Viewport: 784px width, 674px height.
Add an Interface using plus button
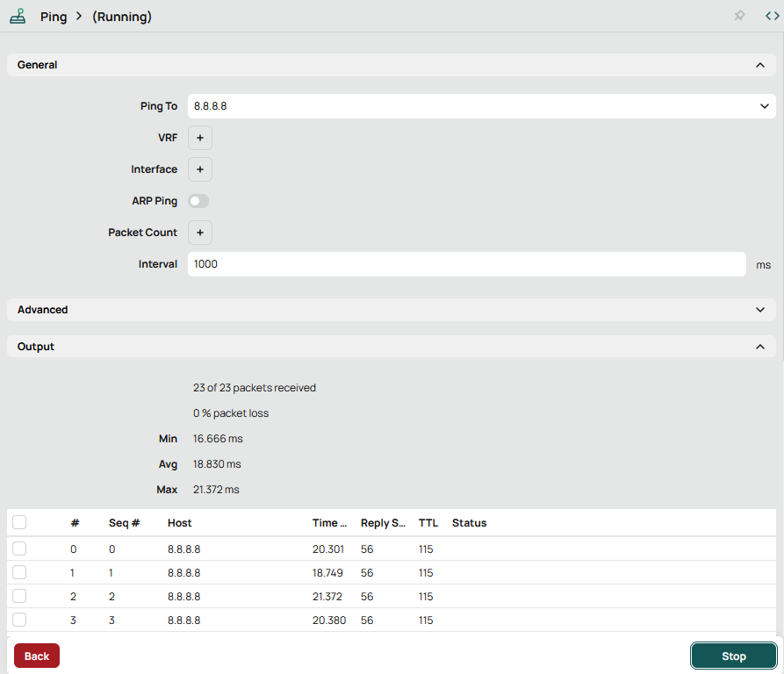click(199, 169)
